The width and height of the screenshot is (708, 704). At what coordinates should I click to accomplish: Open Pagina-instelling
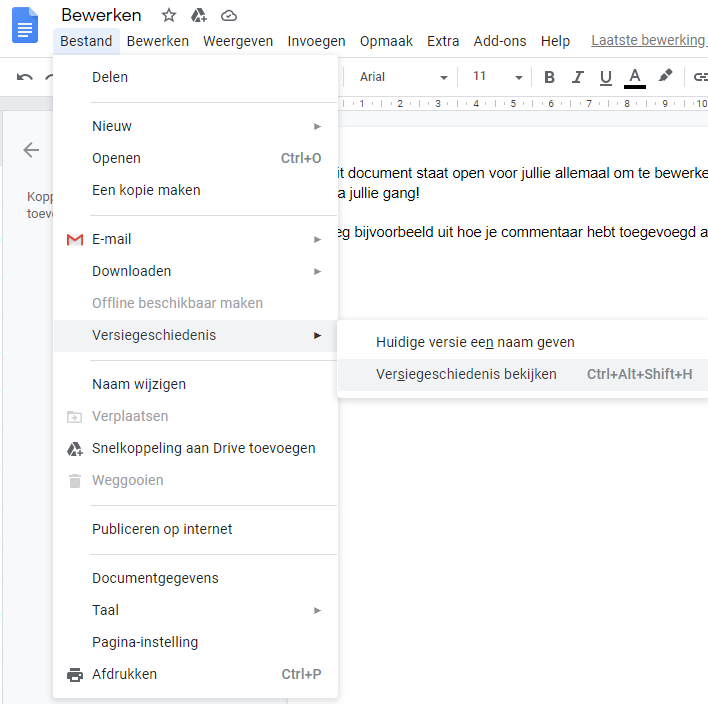click(196, 643)
